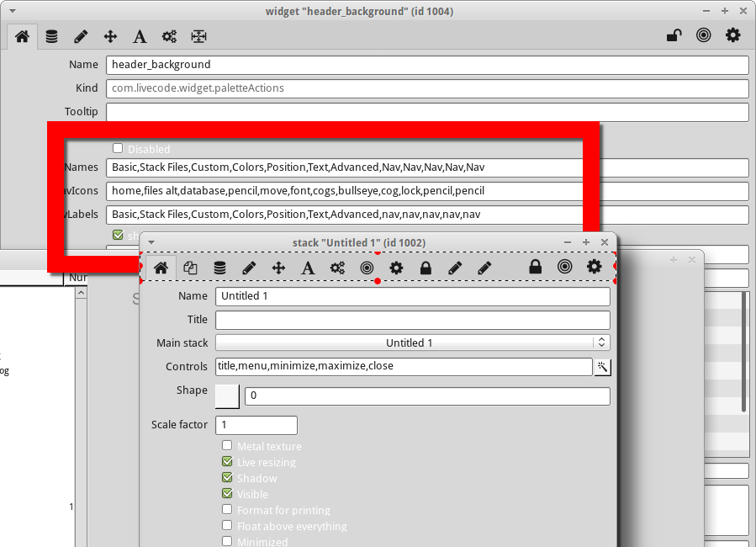Check the Disabled checkbox for the widget
The width and height of the screenshot is (756, 547).
[x=118, y=148]
